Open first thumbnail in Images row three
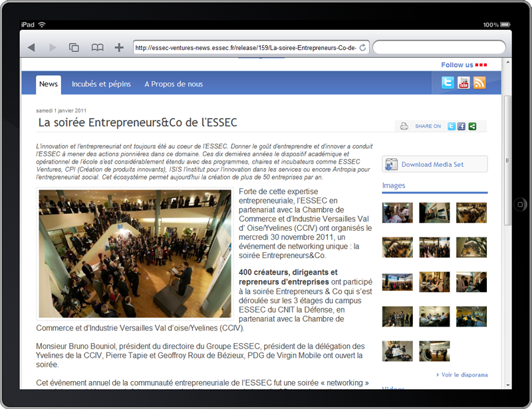Image resolution: width=532 pixels, height=409 pixels. (x=397, y=282)
